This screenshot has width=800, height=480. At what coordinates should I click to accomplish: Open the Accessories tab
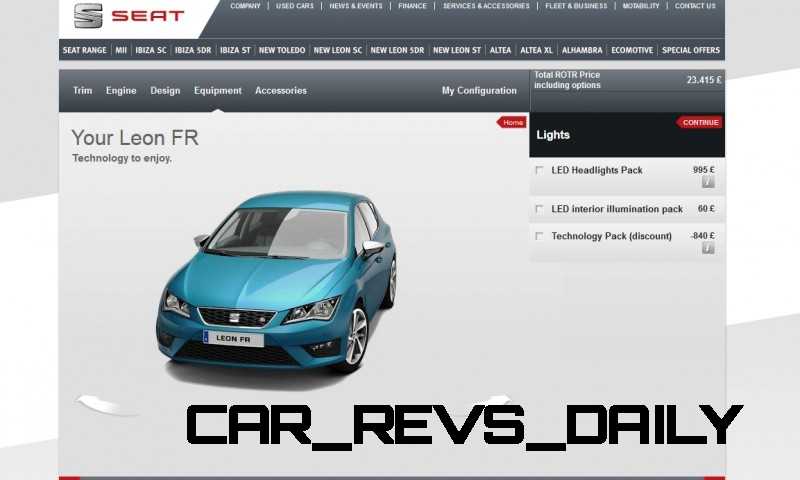281,90
